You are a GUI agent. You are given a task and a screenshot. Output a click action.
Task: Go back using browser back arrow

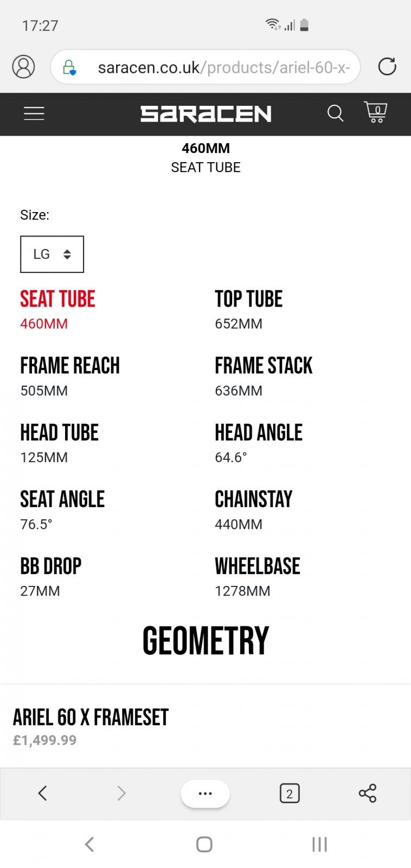tap(43, 793)
